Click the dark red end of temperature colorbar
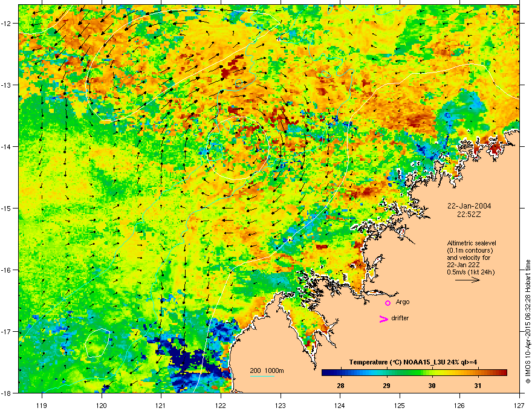The height and width of the screenshot is (411, 532). 503,373
